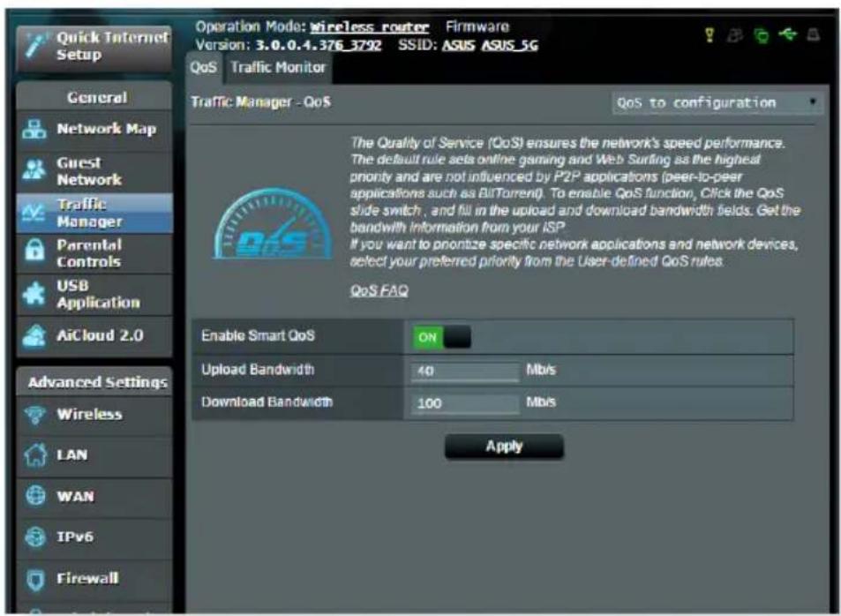Viewport: 841px width, 616px height.
Task: Go to AiCloud 2.0 cloud icon
Action: [x=35, y=335]
